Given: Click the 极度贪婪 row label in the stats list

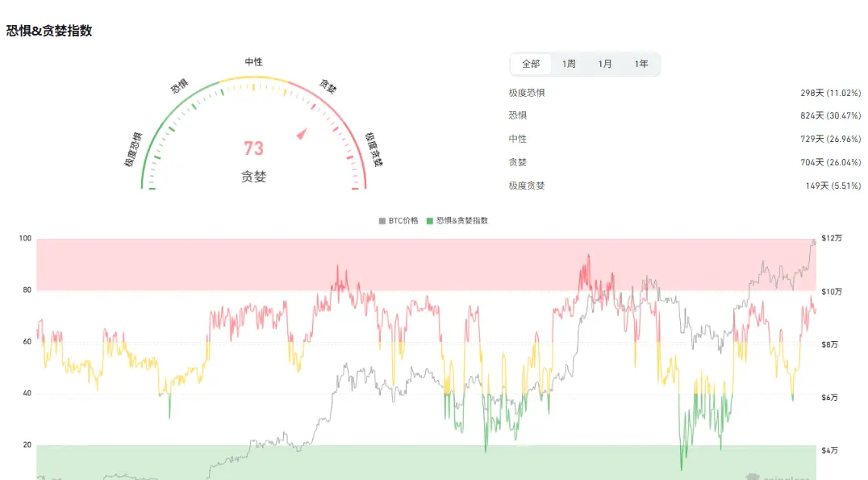Looking at the screenshot, I should 527,186.
